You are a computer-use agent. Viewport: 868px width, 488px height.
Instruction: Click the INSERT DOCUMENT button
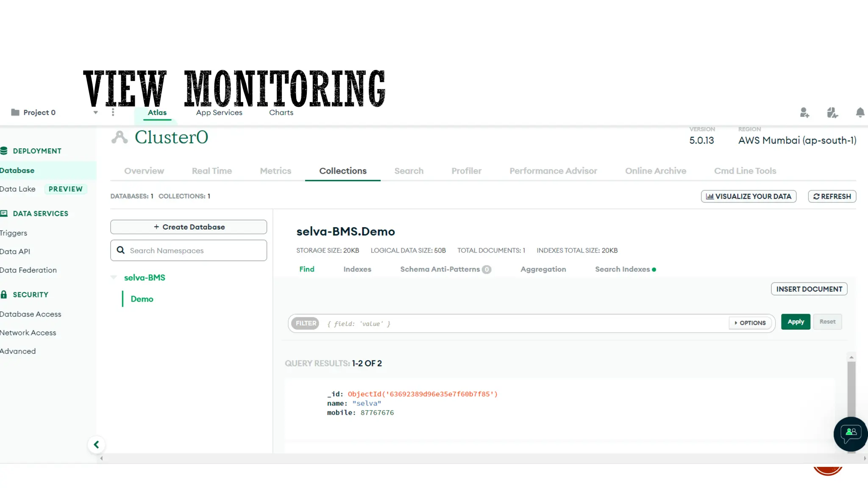tap(809, 289)
